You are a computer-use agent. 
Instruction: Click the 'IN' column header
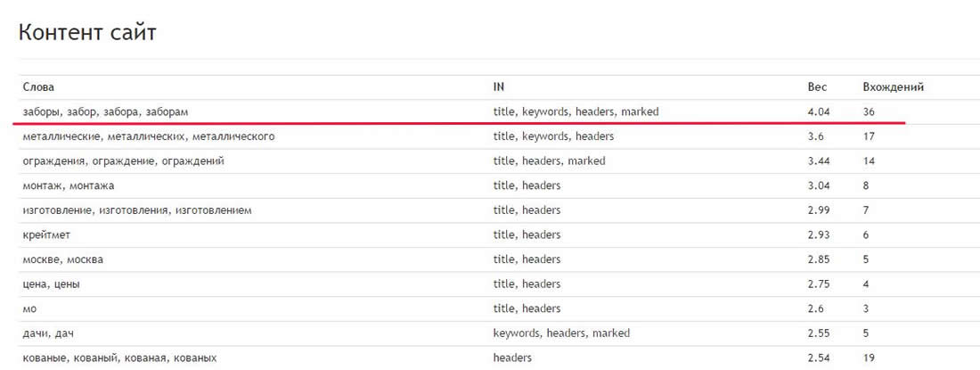click(x=499, y=87)
